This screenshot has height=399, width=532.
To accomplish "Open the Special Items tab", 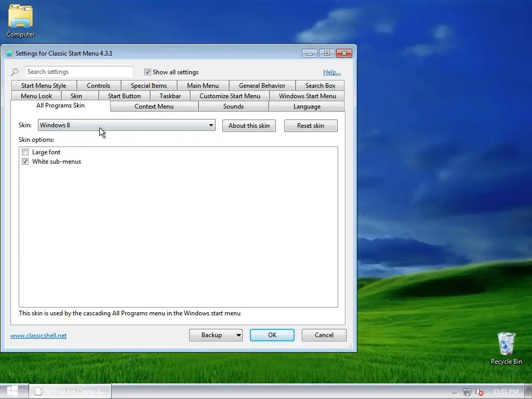I will pyautogui.click(x=149, y=86).
